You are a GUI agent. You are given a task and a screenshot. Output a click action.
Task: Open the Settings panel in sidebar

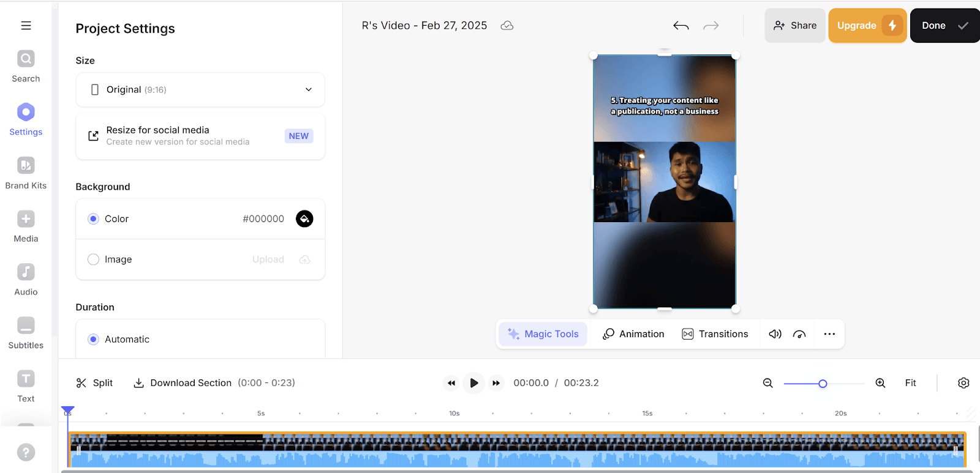coord(26,120)
